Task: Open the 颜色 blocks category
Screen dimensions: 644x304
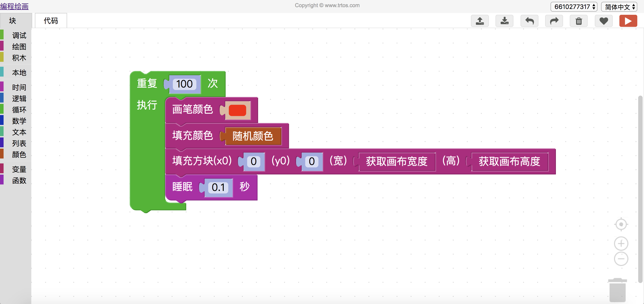Action: (x=19, y=154)
